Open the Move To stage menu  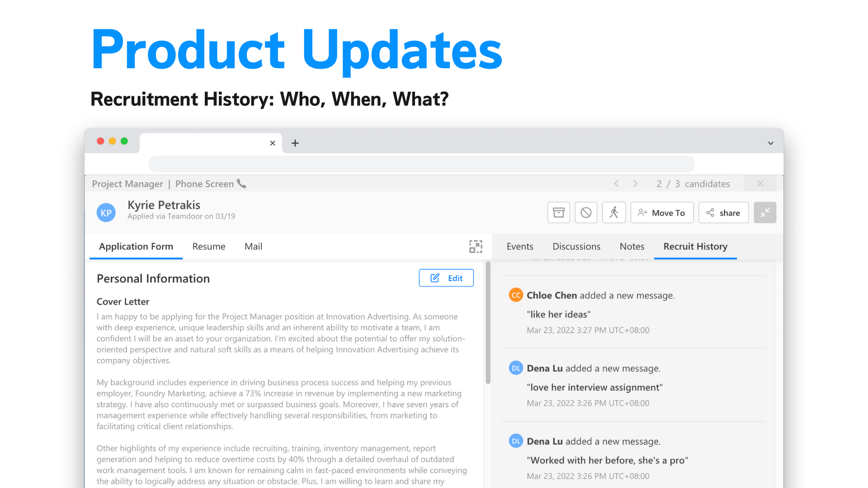[x=662, y=212]
